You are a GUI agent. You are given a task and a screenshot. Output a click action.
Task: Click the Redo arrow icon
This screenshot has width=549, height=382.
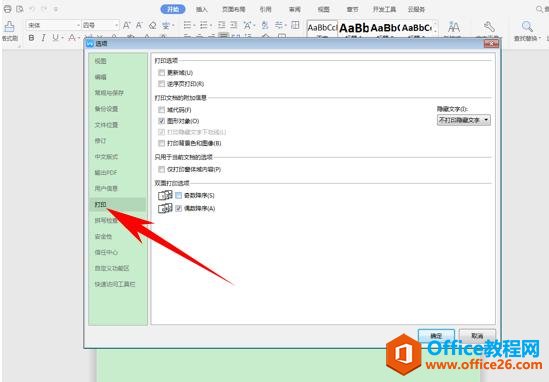(x=44, y=9)
